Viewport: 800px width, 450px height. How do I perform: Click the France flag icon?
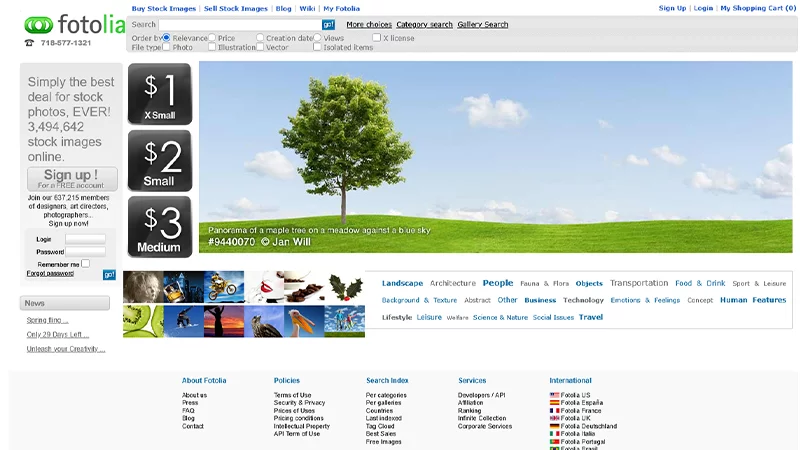click(x=554, y=410)
